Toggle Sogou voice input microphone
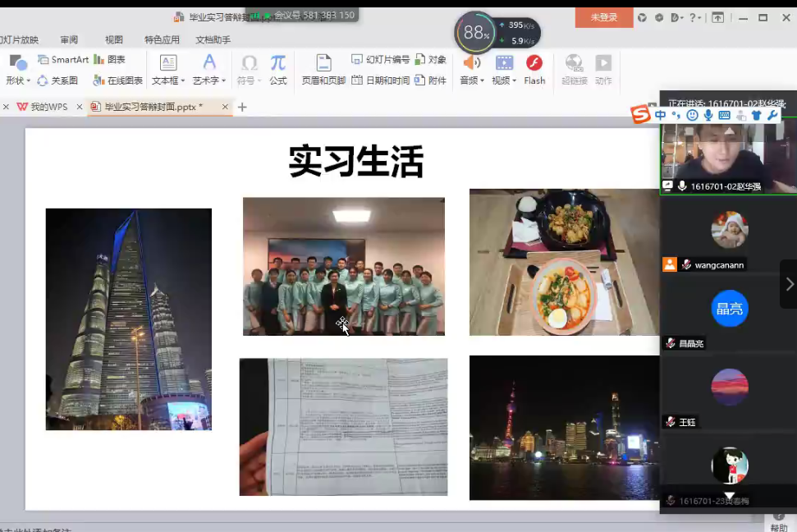The width and height of the screenshot is (797, 532). pyautogui.click(x=708, y=116)
